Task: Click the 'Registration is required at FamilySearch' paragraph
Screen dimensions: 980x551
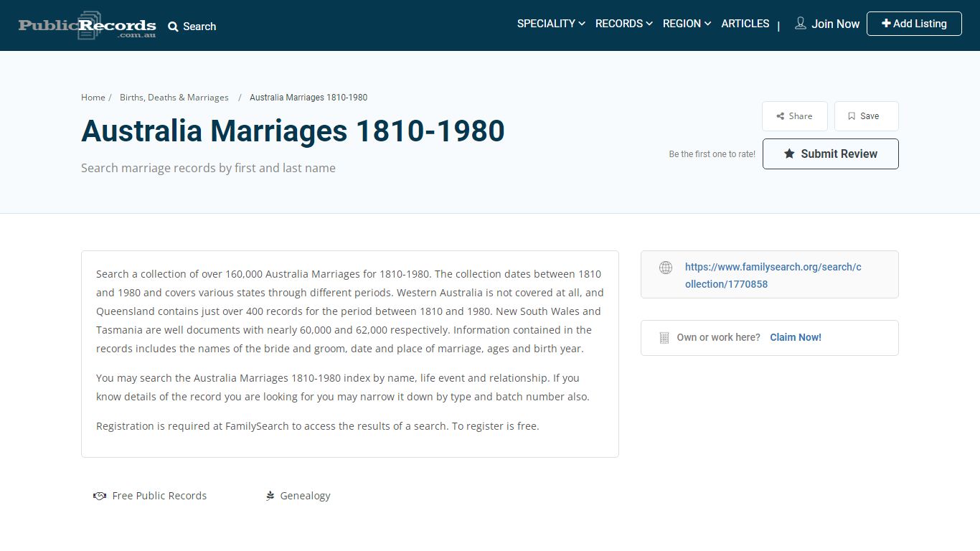Action: pos(318,426)
